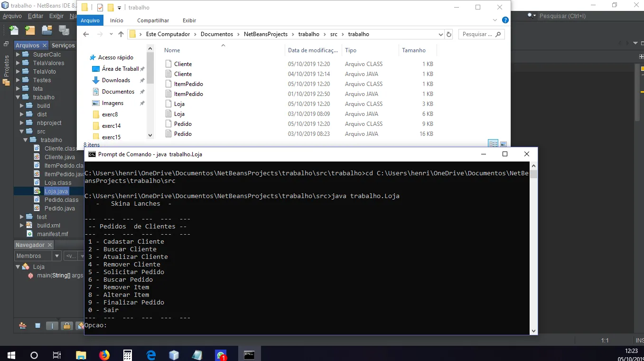Open Firefox from the taskbar

click(x=104, y=355)
